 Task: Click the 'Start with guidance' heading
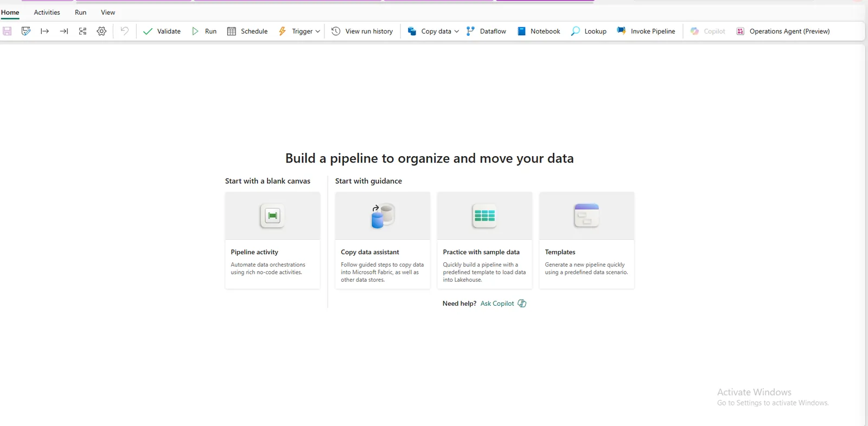(x=368, y=181)
